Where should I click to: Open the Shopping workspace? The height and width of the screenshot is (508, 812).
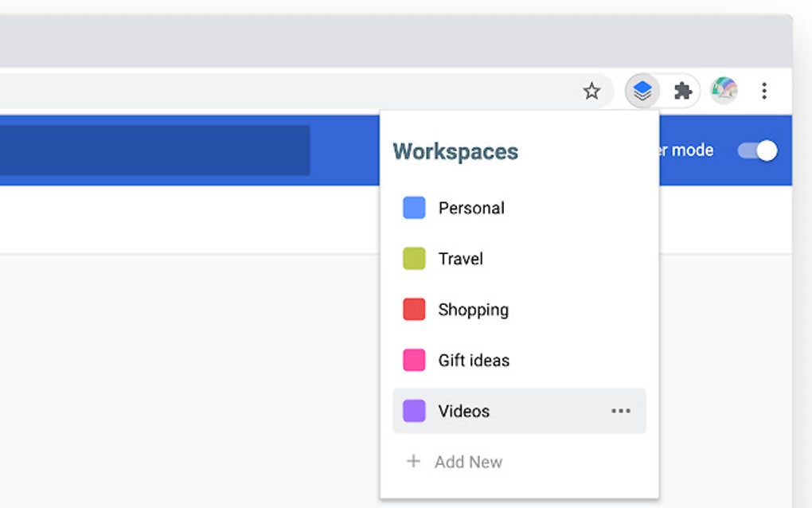(x=474, y=310)
